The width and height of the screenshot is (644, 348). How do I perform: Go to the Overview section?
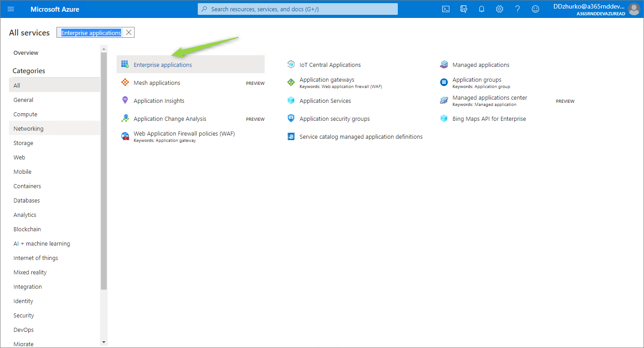pyautogui.click(x=26, y=53)
